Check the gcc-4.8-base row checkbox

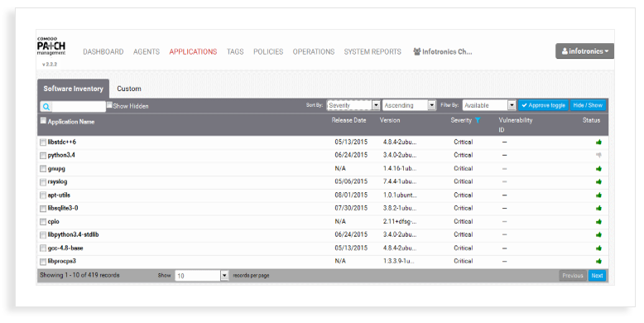coord(43,248)
